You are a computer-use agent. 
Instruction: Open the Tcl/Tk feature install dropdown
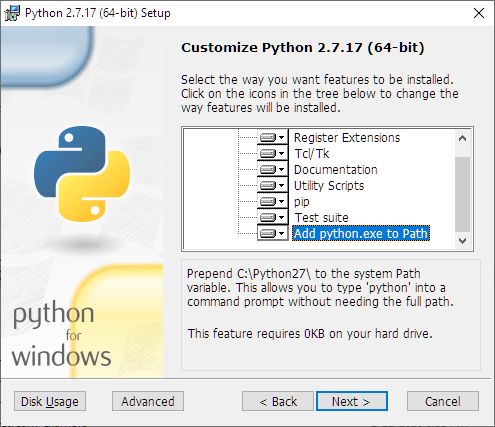[x=272, y=153]
